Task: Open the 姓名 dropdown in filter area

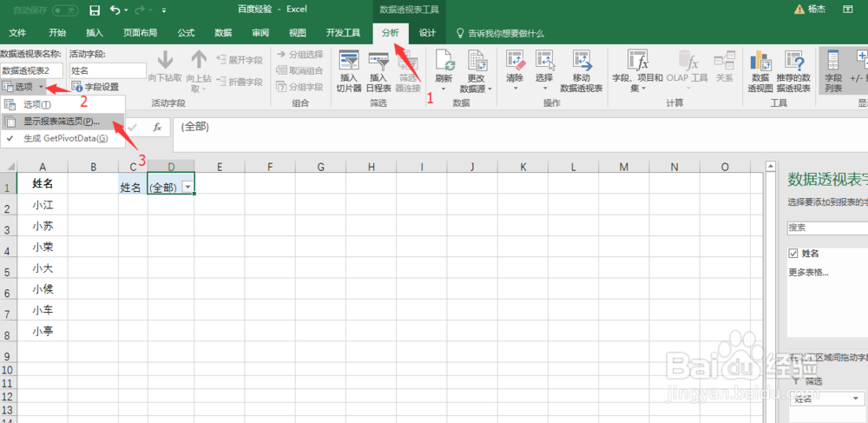Action: (x=856, y=399)
